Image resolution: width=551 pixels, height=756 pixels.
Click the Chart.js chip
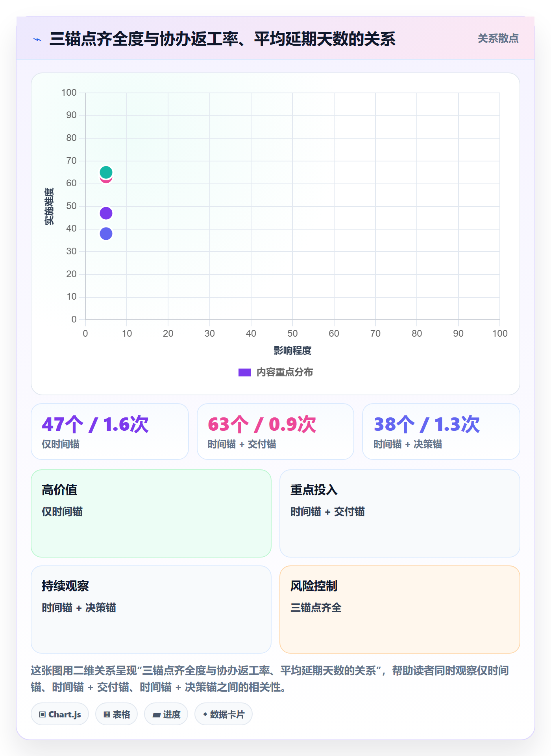click(60, 714)
